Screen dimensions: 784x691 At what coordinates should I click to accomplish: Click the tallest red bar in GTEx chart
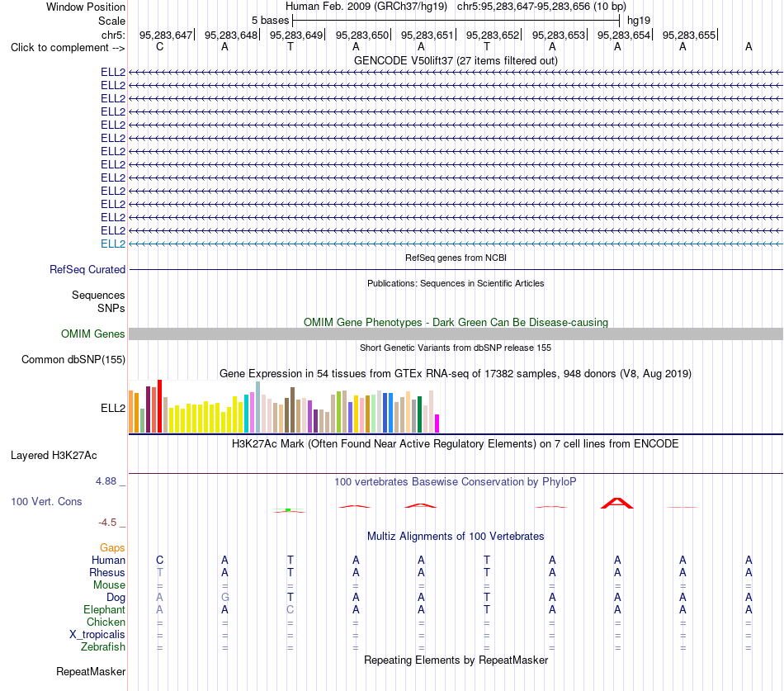pos(159,406)
